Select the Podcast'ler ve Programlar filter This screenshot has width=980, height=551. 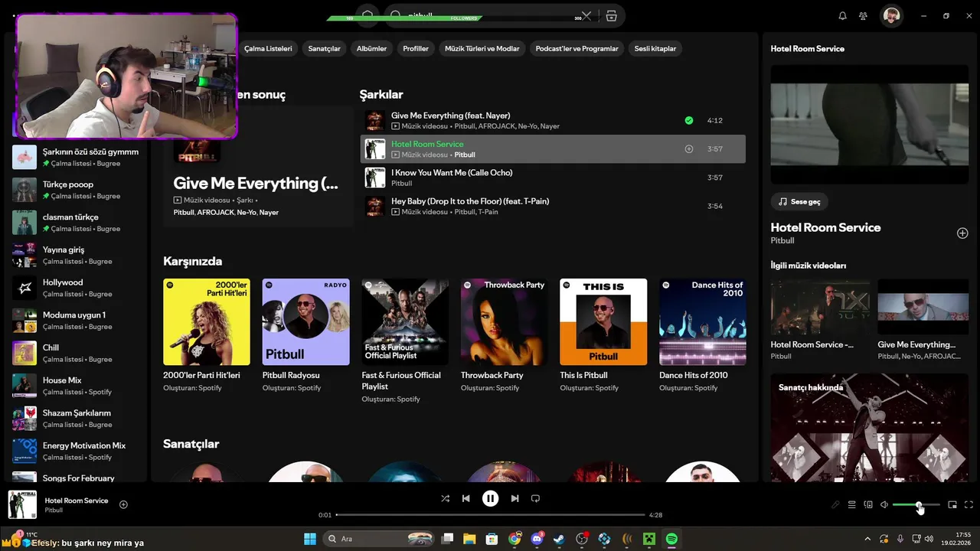[577, 48]
